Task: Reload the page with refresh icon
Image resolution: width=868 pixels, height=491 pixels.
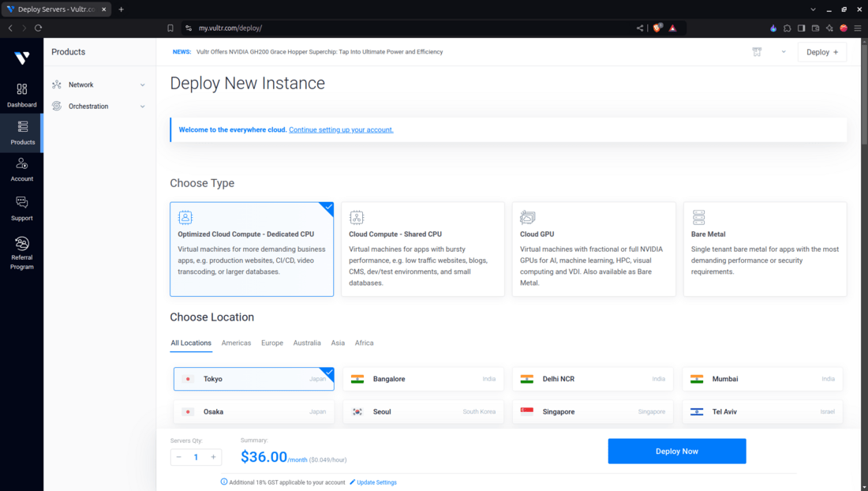Action: coord(38,28)
